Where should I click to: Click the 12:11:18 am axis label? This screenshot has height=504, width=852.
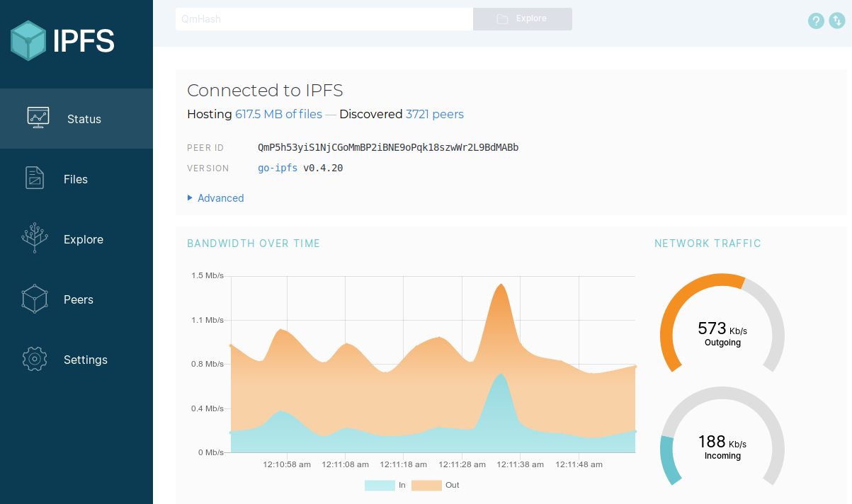pyautogui.click(x=403, y=464)
